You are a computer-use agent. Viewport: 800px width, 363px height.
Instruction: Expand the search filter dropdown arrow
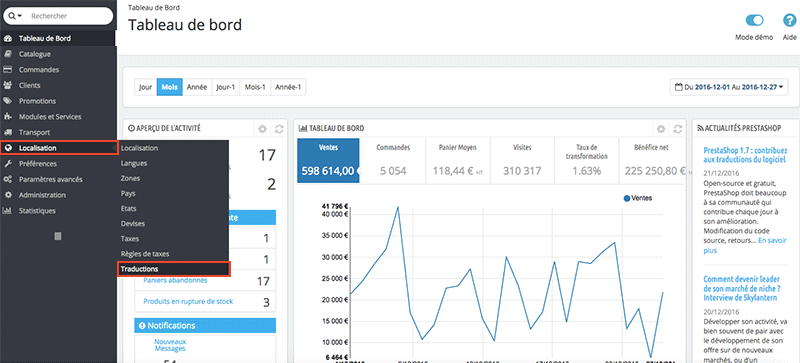tap(16, 16)
